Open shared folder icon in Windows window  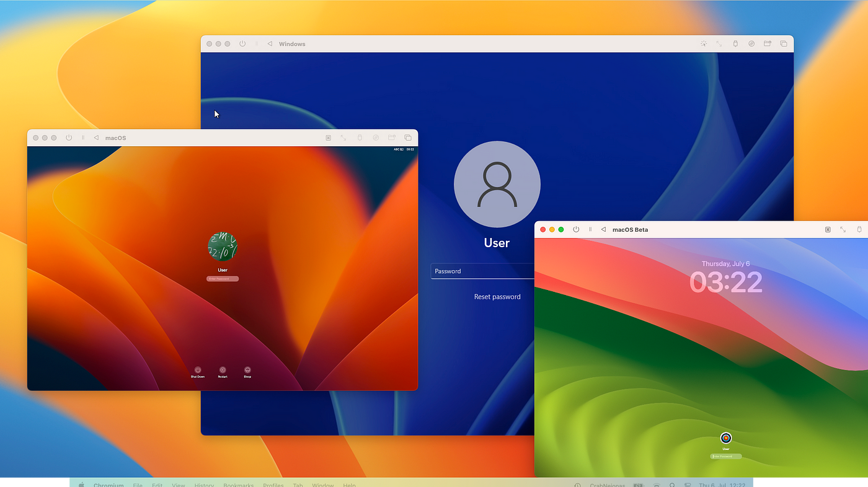click(x=768, y=44)
